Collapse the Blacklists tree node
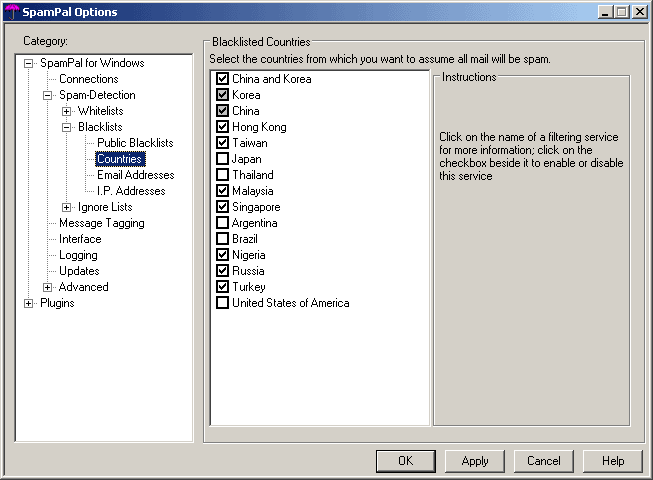653x480 pixels. click(67, 127)
